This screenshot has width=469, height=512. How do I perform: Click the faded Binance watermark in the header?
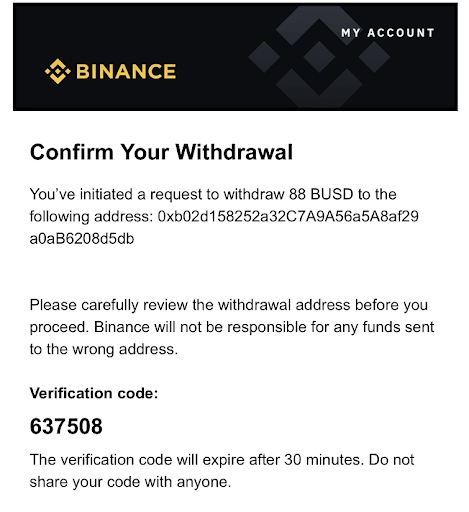coord(319,57)
